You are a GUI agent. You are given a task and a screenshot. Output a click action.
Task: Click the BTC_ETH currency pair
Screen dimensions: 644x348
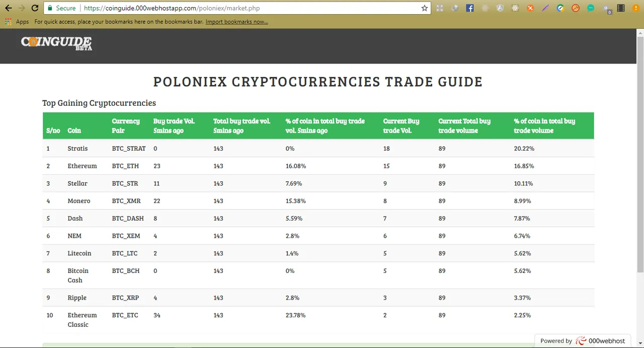pyautogui.click(x=125, y=166)
